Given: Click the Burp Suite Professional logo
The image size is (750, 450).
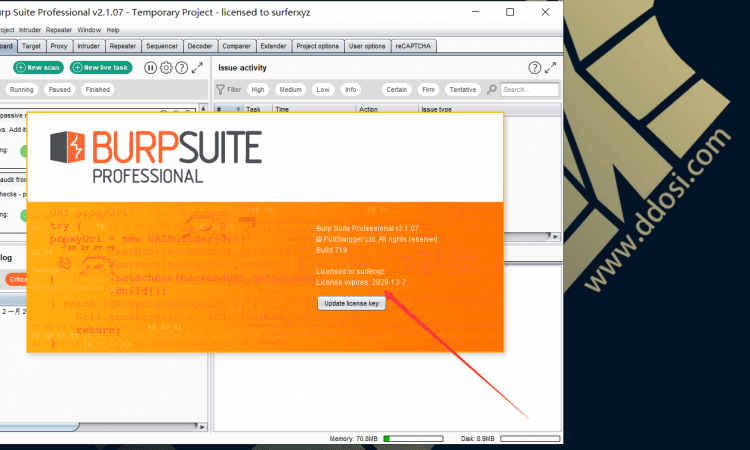Looking at the screenshot, I should (x=156, y=157).
